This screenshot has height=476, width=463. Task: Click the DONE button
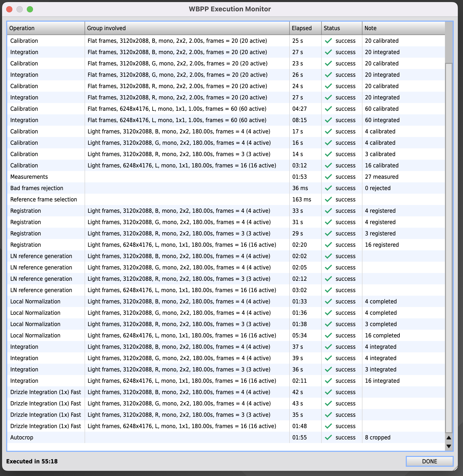(x=429, y=461)
